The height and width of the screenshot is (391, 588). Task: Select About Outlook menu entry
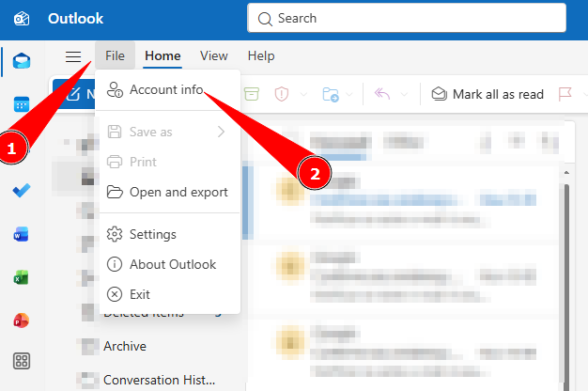(x=169, y=264)
